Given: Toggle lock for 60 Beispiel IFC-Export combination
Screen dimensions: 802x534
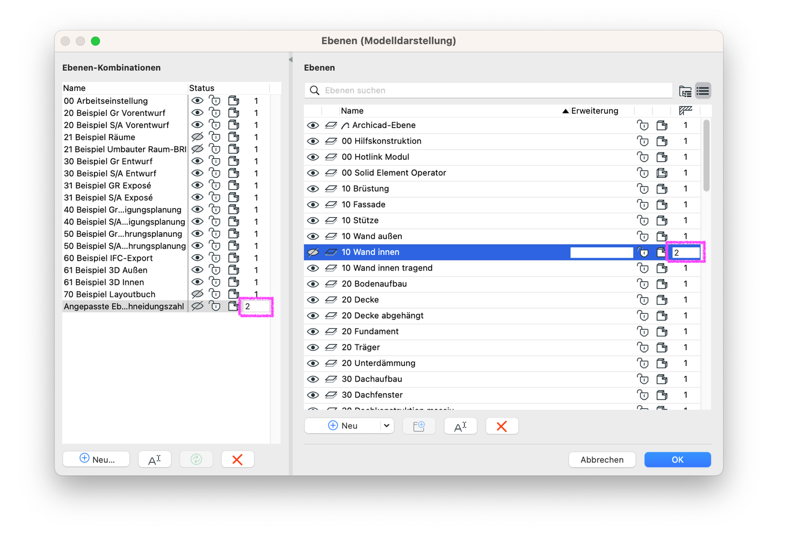Looking at the screenshot, I should click(215, 258).
